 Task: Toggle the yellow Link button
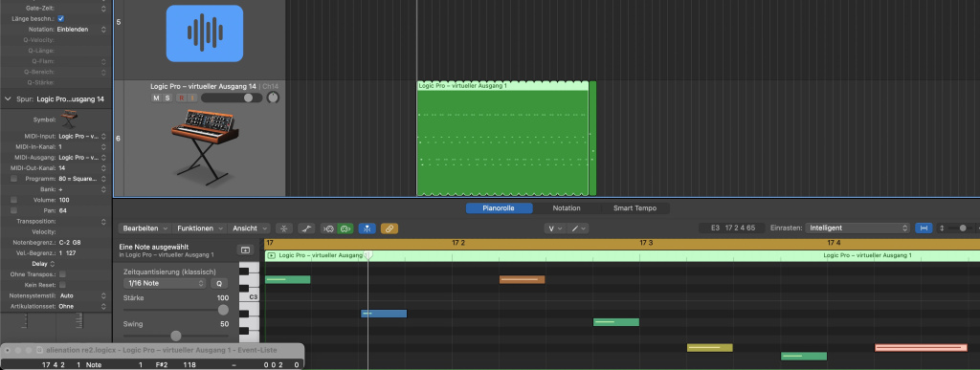389,229
